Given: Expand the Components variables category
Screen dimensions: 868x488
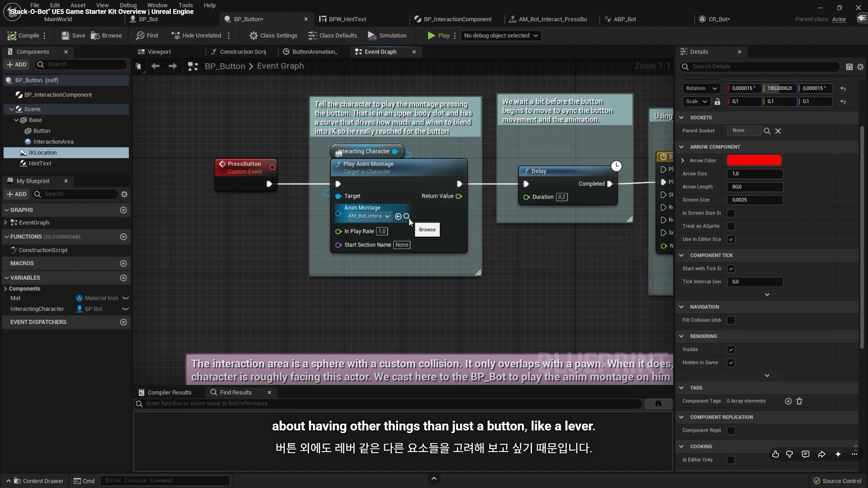Looking at the screenshot, I should click(5, 289).
